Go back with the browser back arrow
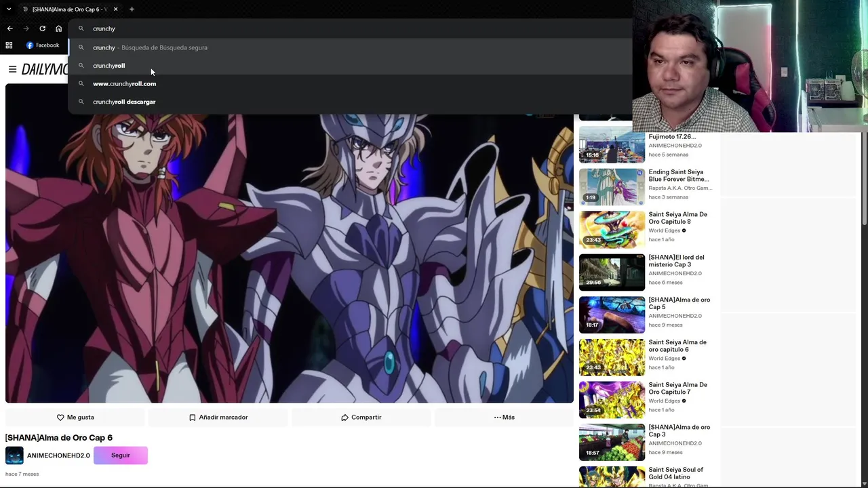This screenshot has height=488, width=868. [9, 28]
